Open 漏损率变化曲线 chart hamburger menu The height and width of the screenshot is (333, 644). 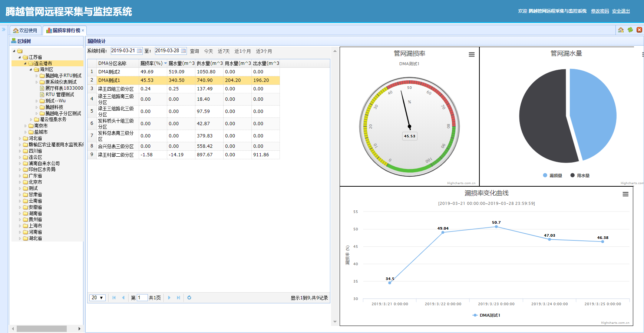point(625,194)
